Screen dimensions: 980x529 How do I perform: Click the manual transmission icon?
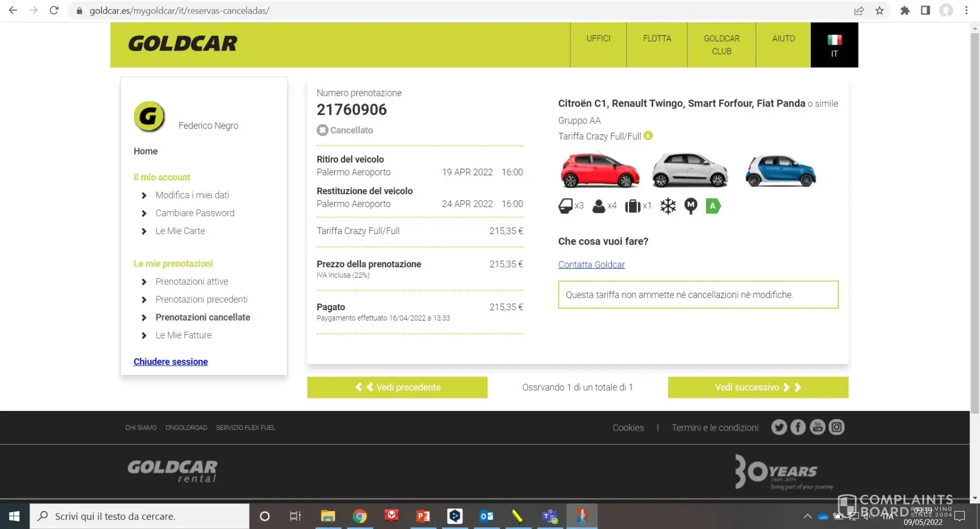690,206
